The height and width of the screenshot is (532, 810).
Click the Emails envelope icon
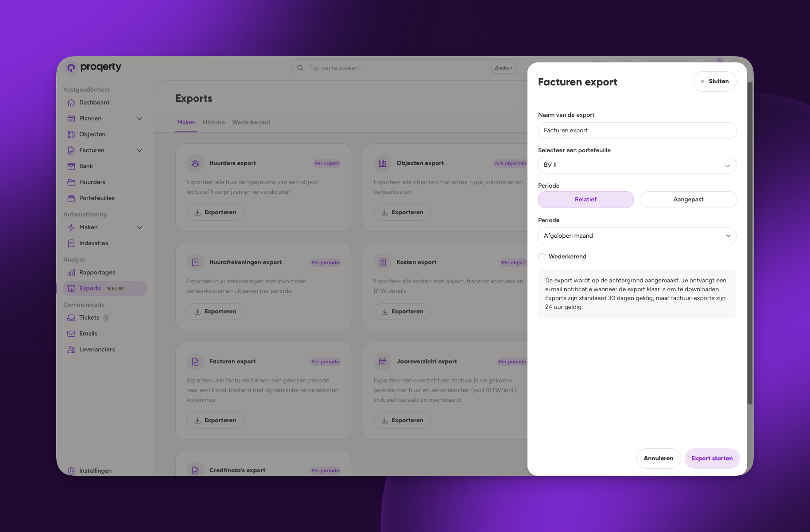pyautogui.click(x=71, y=334)
